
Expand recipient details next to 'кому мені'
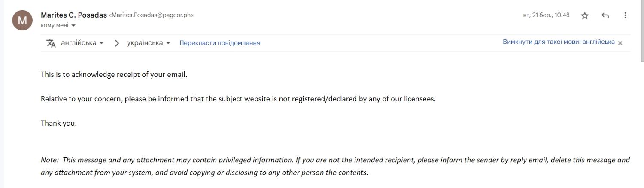point(73,25)
